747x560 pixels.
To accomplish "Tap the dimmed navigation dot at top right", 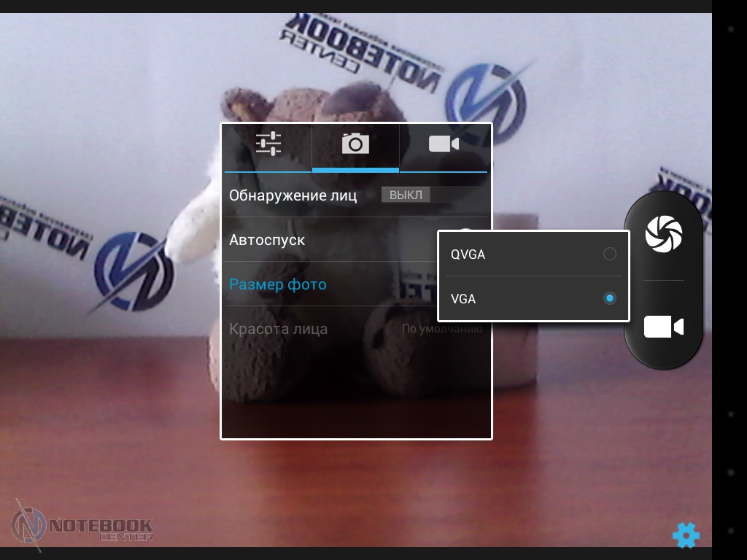I will (730, 29).
